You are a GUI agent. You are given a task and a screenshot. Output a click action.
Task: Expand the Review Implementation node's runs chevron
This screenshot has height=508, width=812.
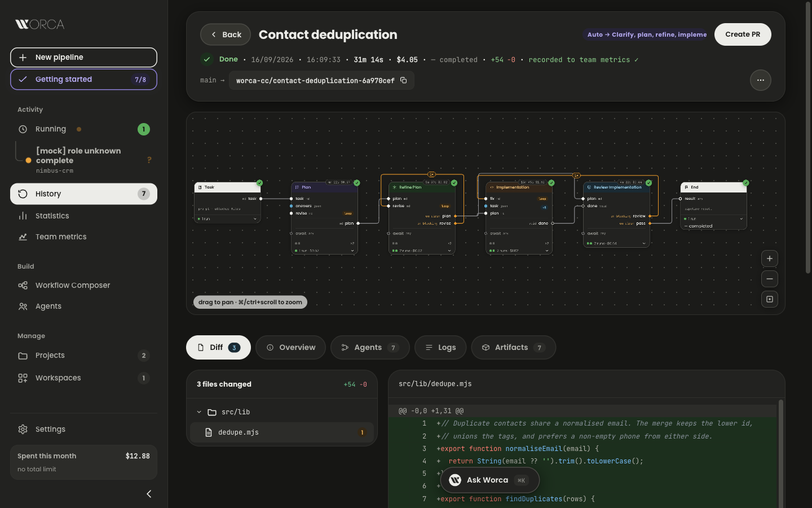pos(644,243)
